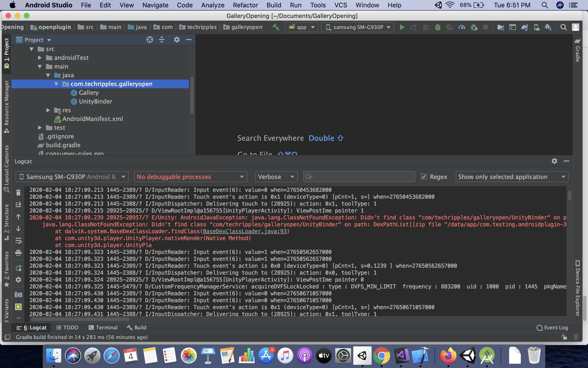Toggle Structure side tab
The image size is (588, 368).
click(7, 222)
